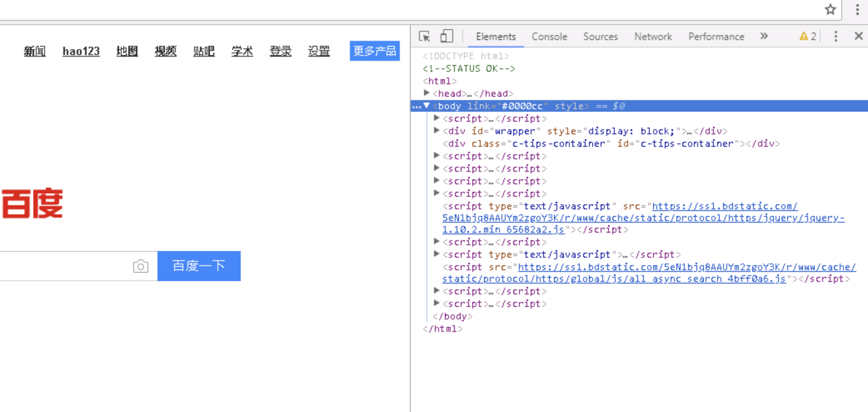The image size is (868, 412).
Task: Open the warnings indicator showing 2
Action: 808,36
